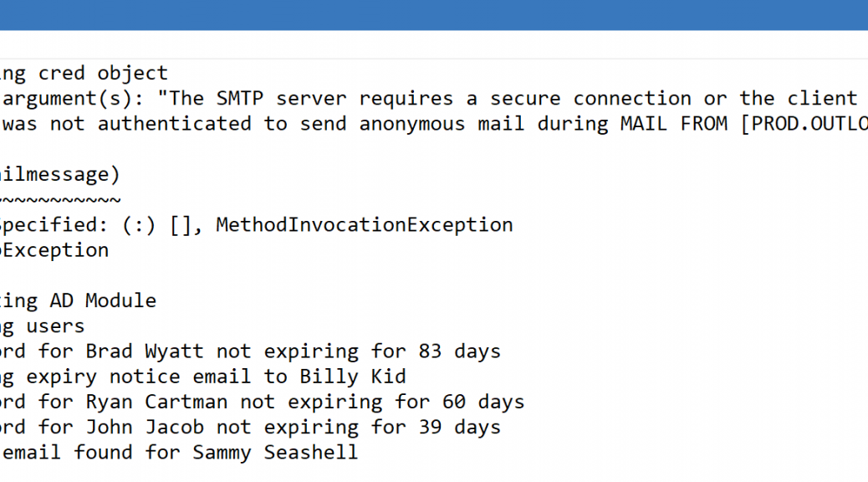The height and width of the screenshot is (482, 868).
Task: Click the 'ilmessage)' line
Action: pyautogui.click(x=59, y=175)
